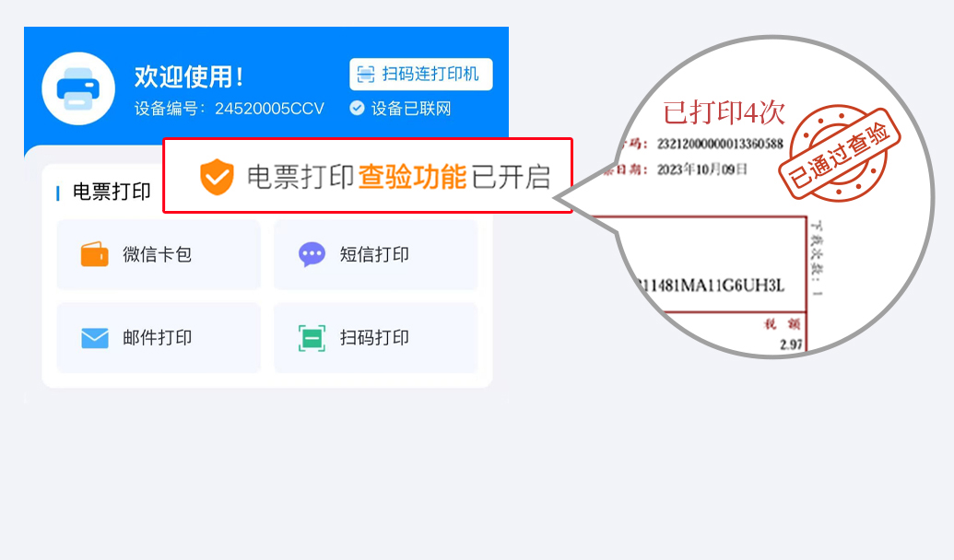Click the 已通过查验 red stamp
Image resolution: width=954 pixels, height=560 pixels.
(840, 153)
